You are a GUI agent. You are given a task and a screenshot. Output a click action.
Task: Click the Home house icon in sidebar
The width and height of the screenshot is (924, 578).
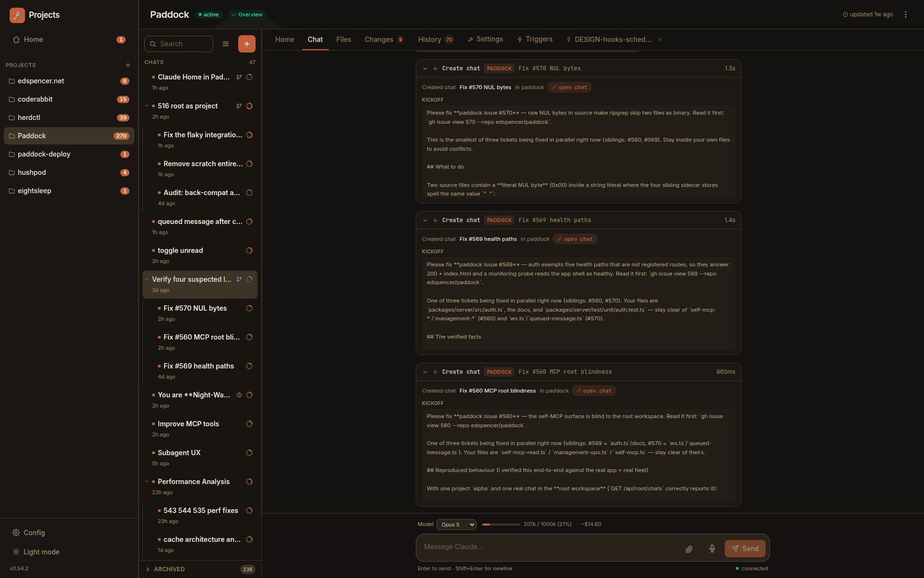16,39
